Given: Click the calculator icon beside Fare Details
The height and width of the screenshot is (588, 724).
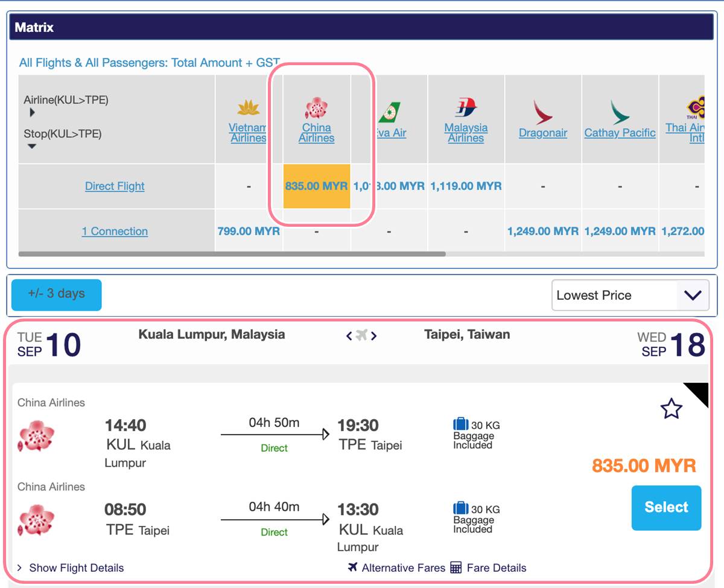Looking at the screenshot, I should [456, 567].
